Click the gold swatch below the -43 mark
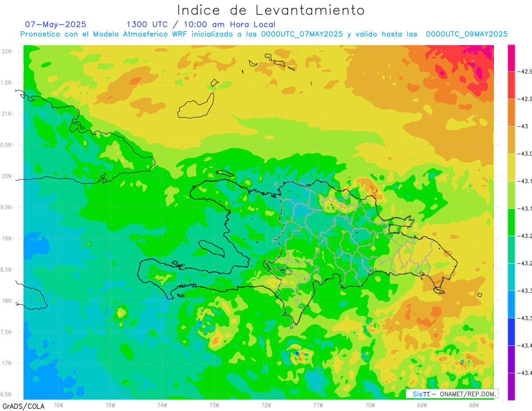Viewport: 532px width, 411px height. tap(511, 140)
